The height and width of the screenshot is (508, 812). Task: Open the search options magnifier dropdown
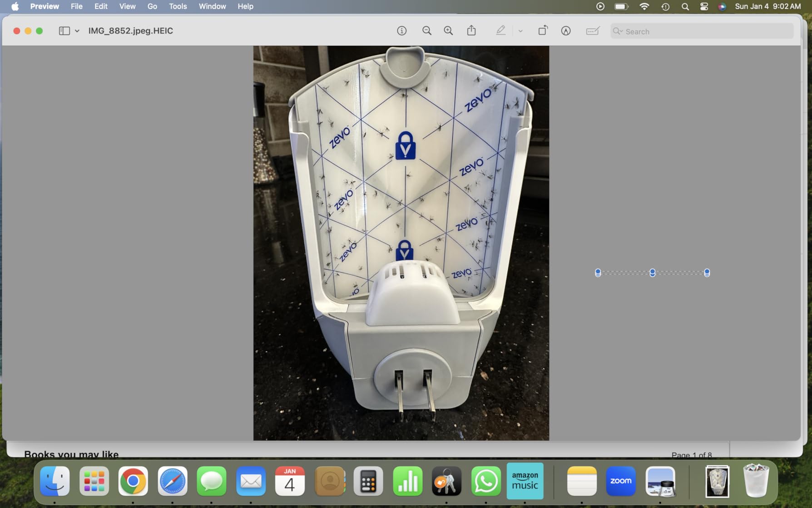618,31
